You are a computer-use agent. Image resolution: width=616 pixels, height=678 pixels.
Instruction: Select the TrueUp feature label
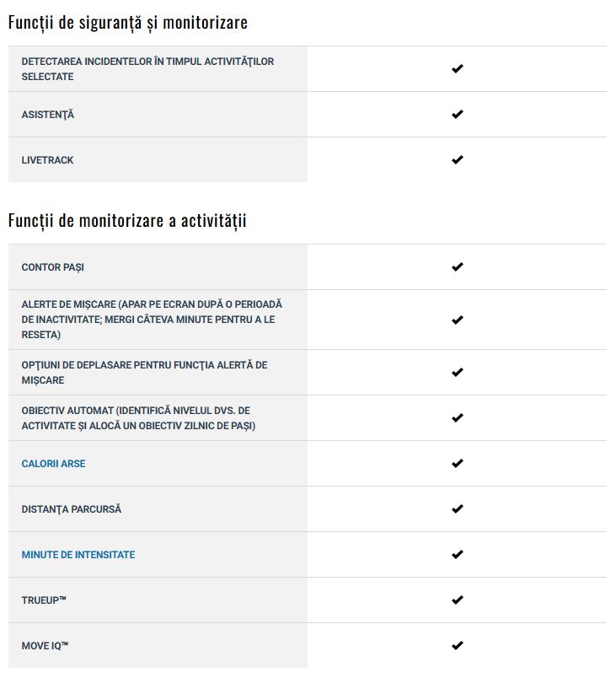coord(44,600)
